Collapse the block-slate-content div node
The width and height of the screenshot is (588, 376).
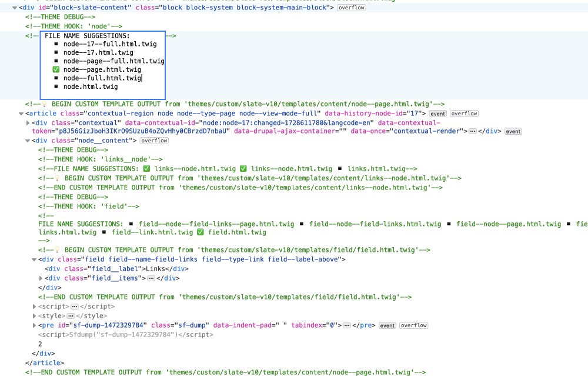click(15, 8)
